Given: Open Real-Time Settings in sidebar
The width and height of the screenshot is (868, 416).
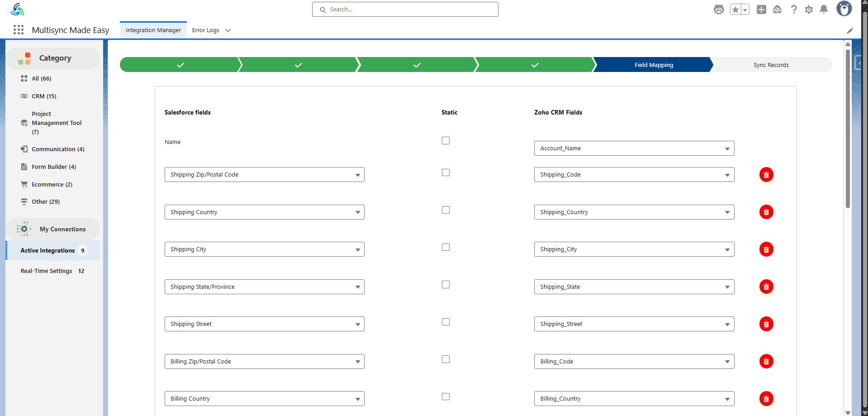Looking at the screenshot, I should pos(47,271).
